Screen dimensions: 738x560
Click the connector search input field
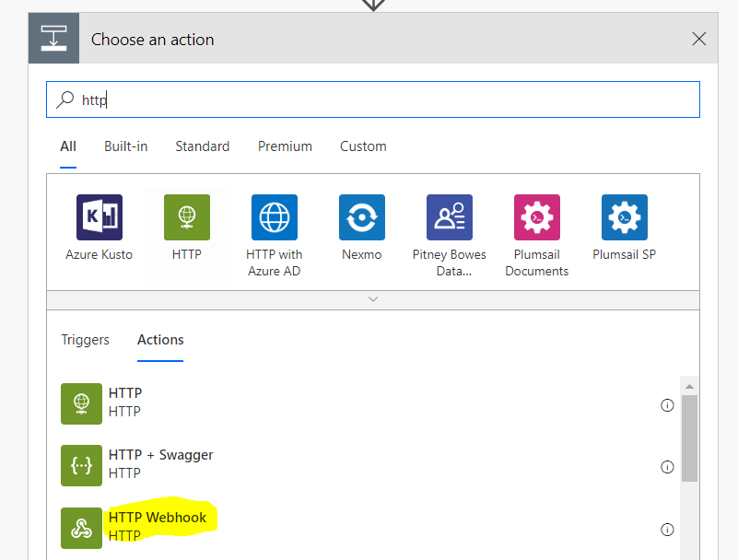(373, 99)
